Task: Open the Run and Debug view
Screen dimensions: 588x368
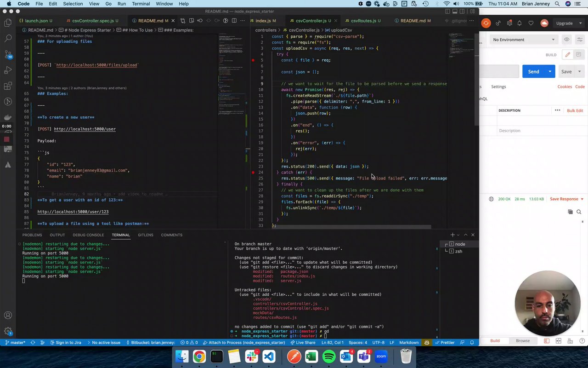Action: click(8, 70)
